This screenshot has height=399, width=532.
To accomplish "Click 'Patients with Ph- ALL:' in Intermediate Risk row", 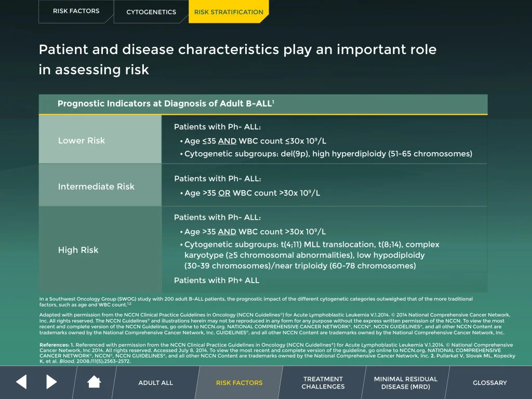I will [x=218, y=179].
